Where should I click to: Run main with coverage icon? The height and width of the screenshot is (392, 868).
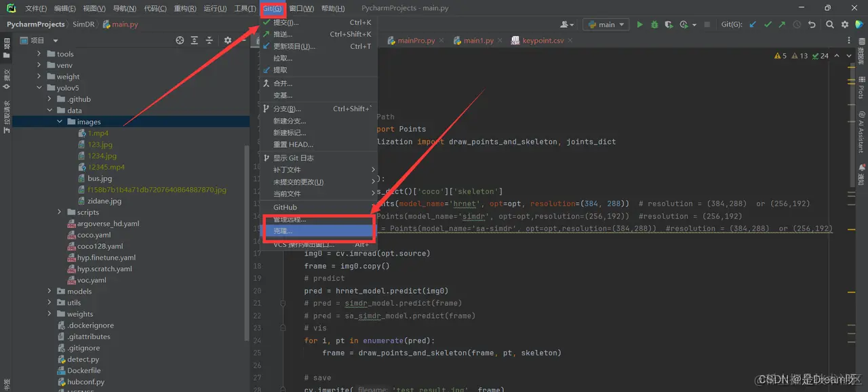[669, 24]
